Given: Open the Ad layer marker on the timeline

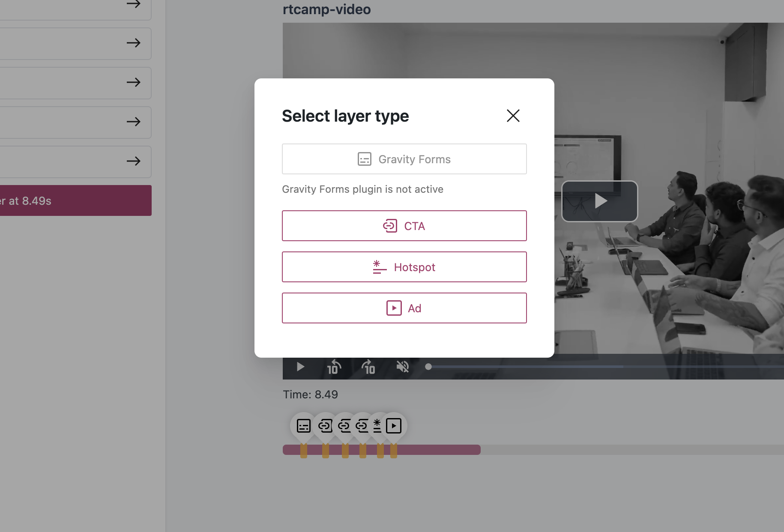Looking at the screenshot, I should point(394,426).
